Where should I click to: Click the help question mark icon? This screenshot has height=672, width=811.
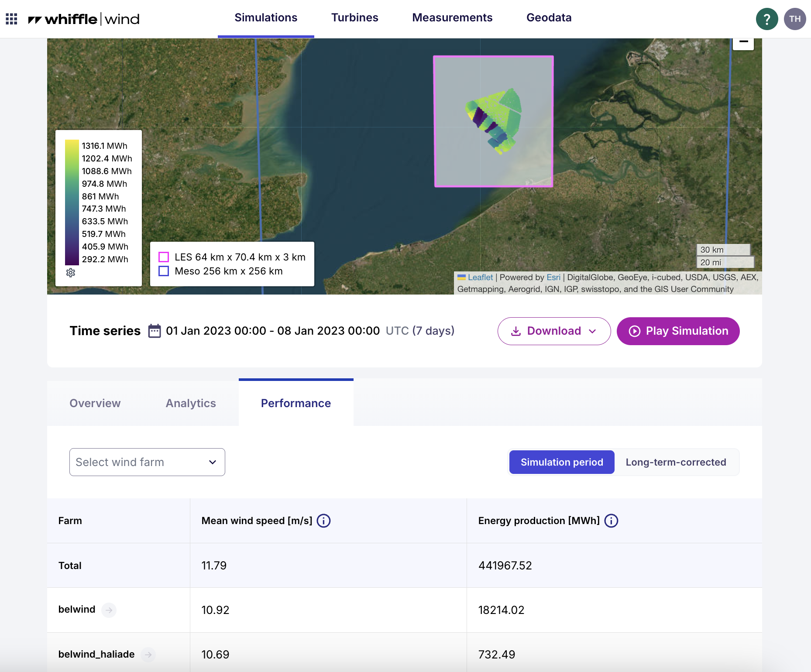[x=767, y=19]
